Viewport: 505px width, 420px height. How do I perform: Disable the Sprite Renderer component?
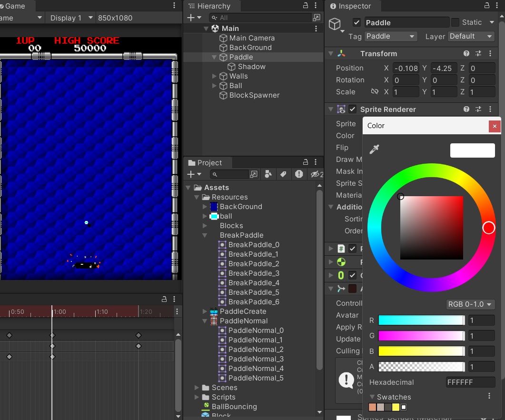point(353,109)
